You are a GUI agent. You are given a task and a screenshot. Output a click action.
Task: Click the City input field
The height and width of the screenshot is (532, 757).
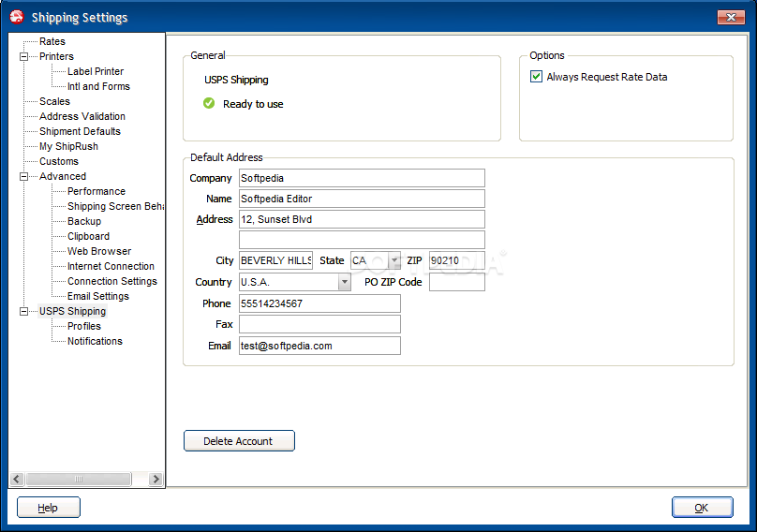click(275, 260)
